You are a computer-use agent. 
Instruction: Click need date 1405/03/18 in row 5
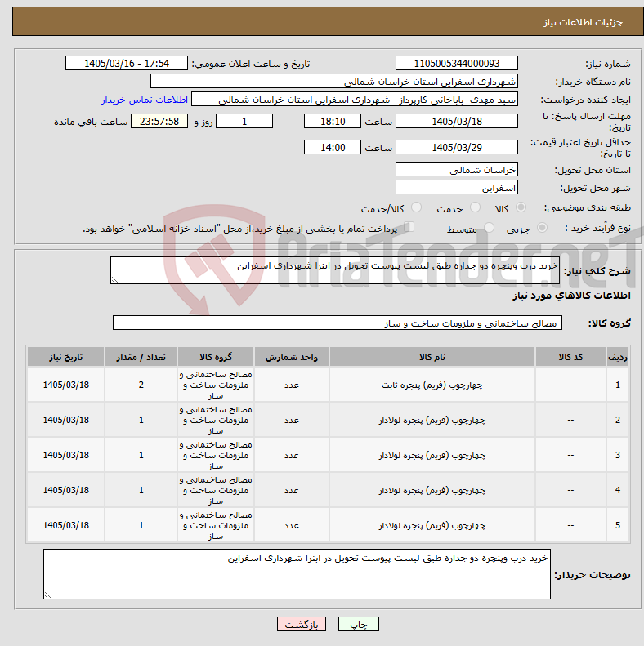click(x=66, y=525)
